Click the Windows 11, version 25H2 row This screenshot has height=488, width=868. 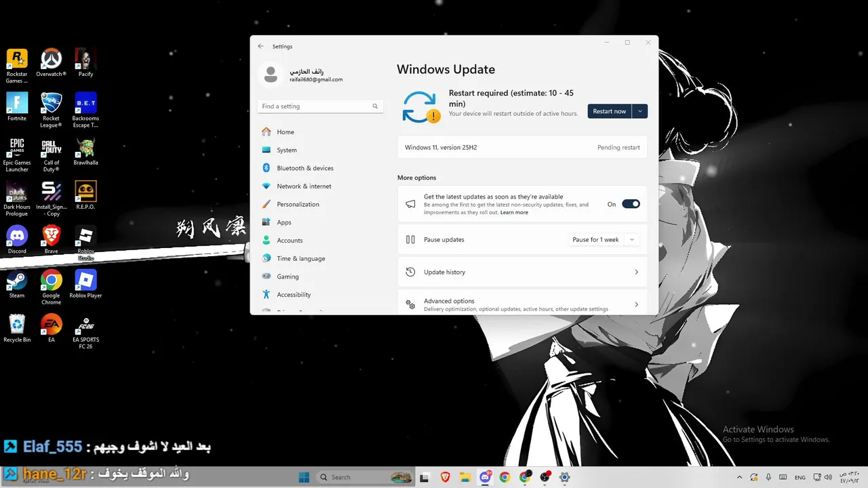tap(522, 147)
